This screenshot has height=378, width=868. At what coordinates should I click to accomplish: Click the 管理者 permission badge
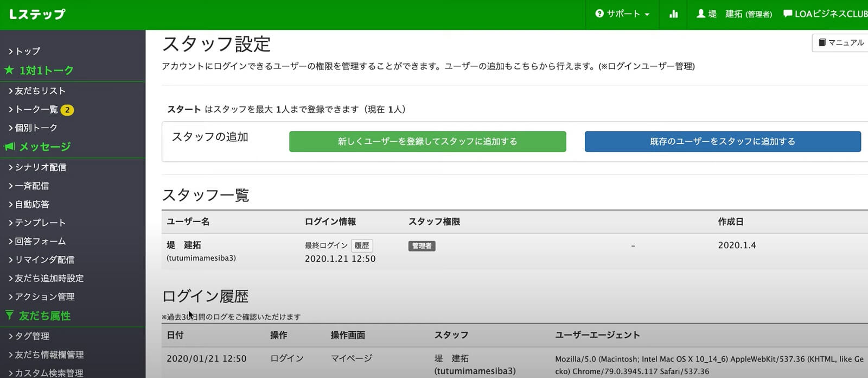click(x=422, y=246)
